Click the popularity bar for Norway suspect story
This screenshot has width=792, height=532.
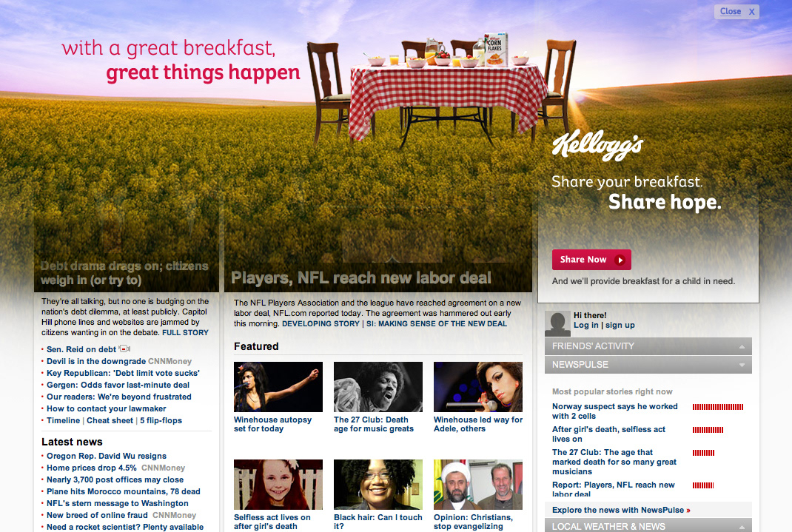click(x=718, y=407)
